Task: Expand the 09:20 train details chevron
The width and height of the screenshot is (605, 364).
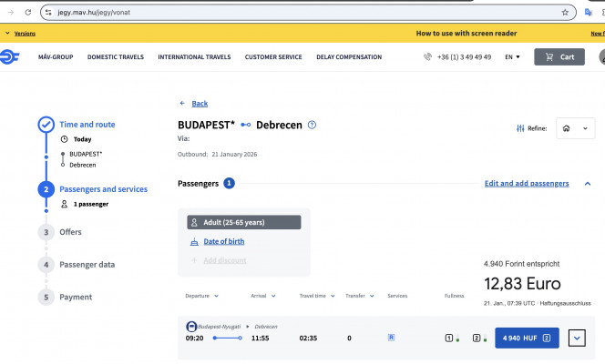Action: (x=575, y=338)
